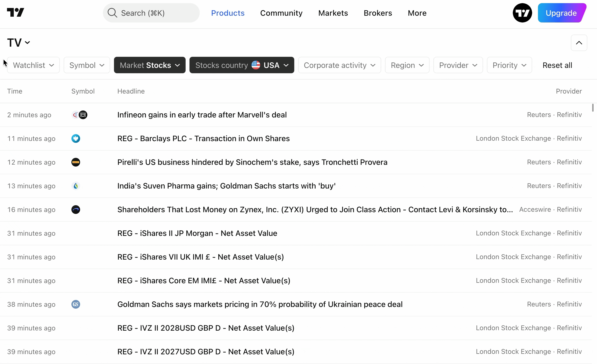Open the Products menu

[227, 13]
